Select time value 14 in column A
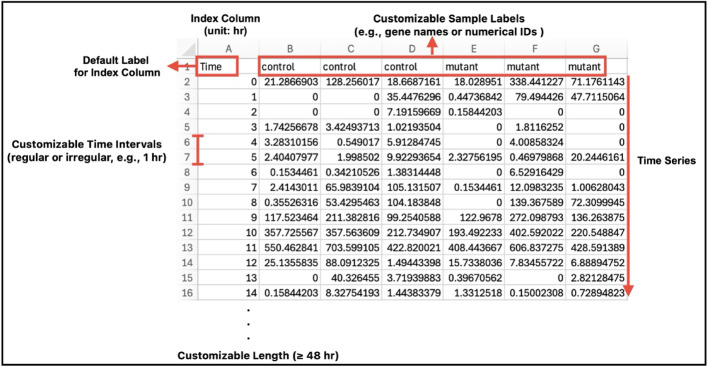The width and height of the screenshot is (708, 367). (228, 293)
